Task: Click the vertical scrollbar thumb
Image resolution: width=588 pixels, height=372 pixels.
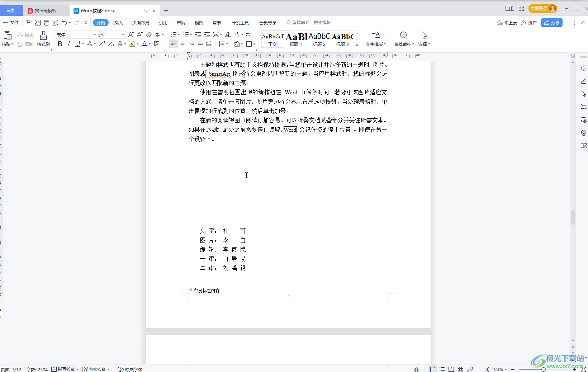Action: [x=573, y=217]
